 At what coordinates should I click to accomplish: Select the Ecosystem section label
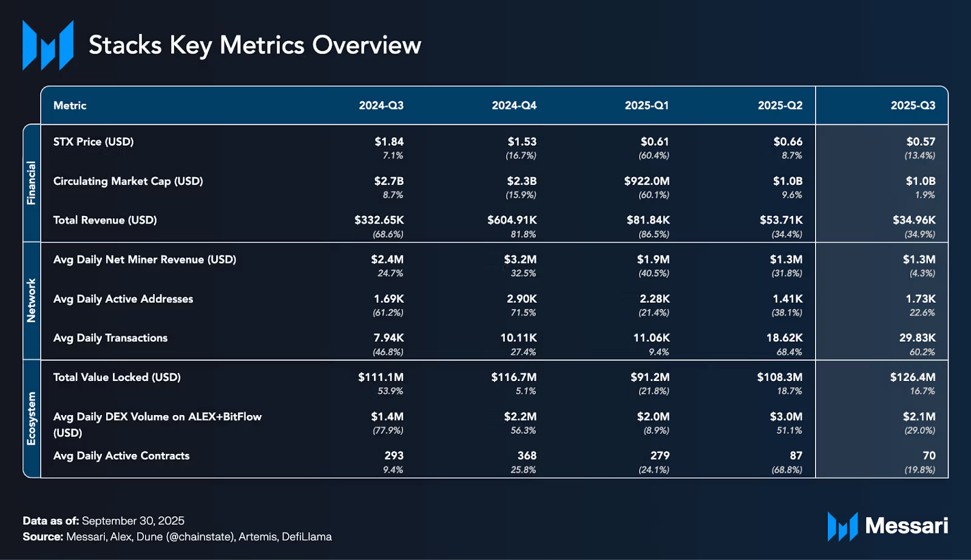pos(32,419)
